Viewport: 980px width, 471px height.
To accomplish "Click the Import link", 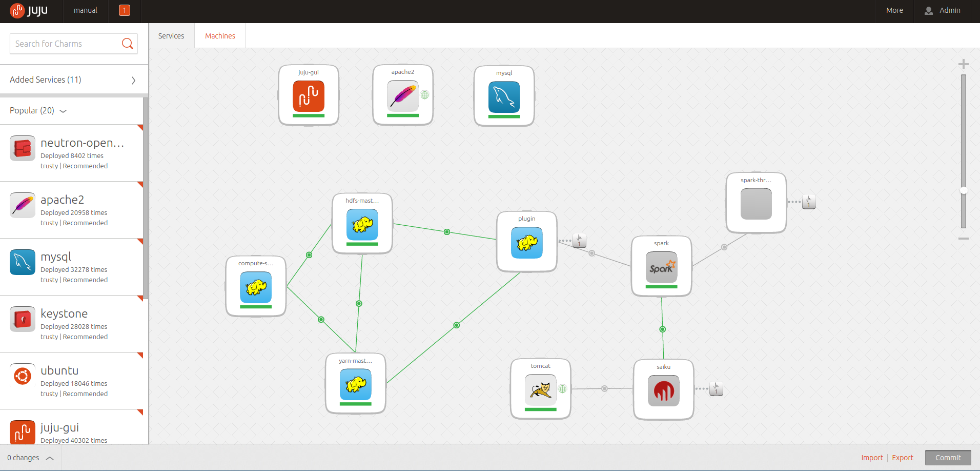I will tap(872, 458).
